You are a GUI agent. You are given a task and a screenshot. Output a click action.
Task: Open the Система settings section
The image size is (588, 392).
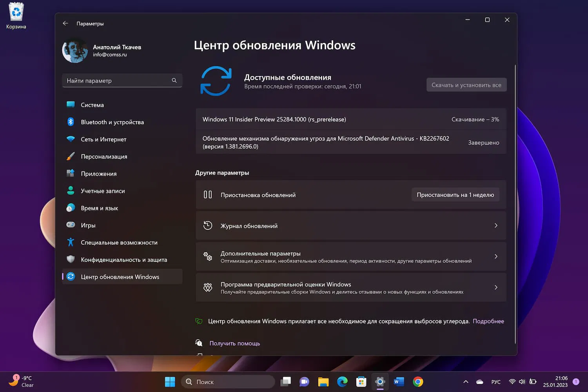click(x=92, y=105)
